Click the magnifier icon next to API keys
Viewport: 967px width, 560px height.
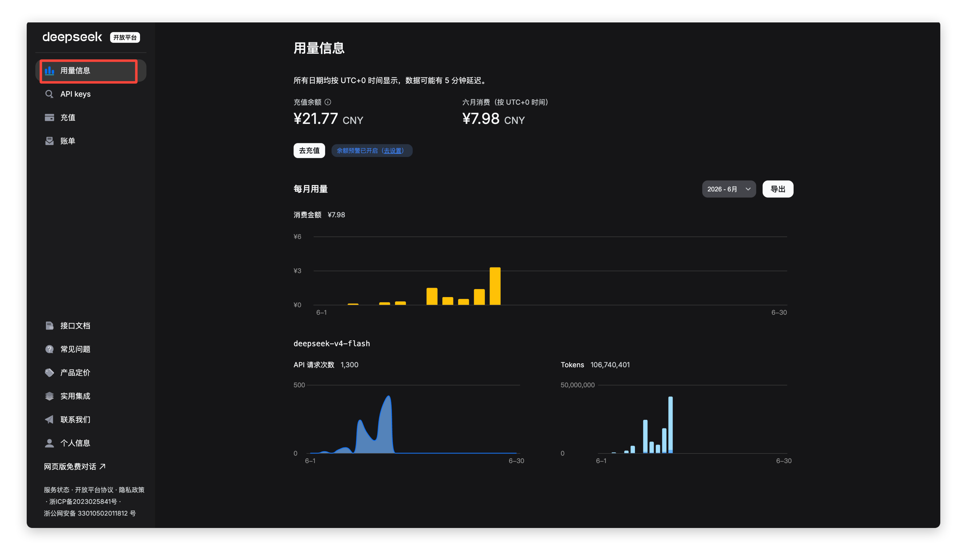click(49, 94)
